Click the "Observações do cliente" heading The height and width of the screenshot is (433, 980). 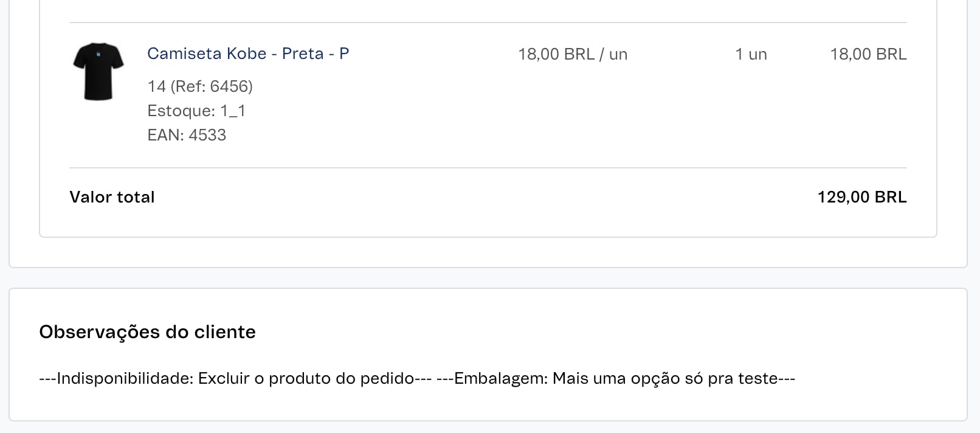(x=147, y=331)
